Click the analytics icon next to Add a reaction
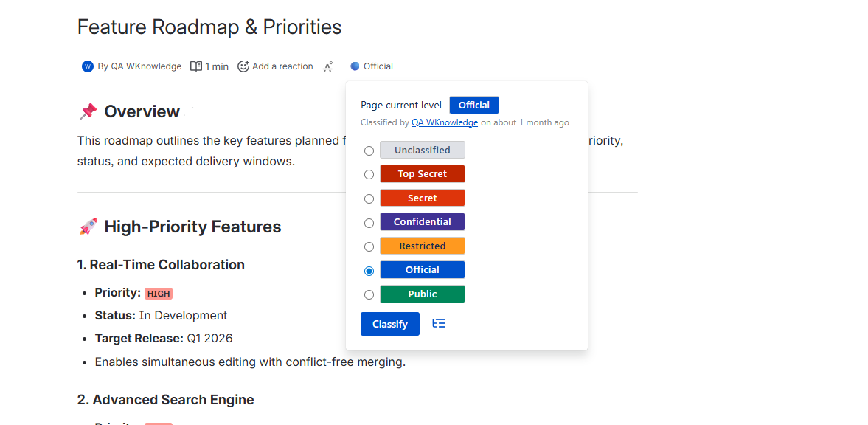 point(328,66)
